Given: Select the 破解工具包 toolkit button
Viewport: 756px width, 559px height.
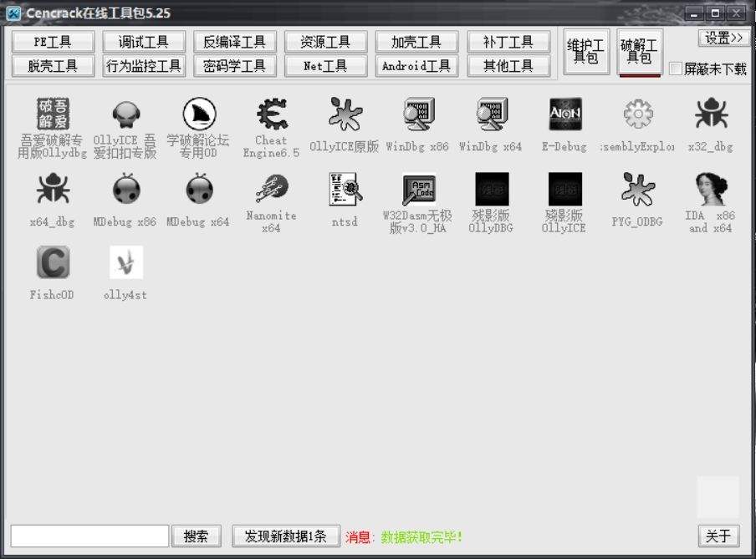Looking at the screenshot, I should coord(639,52).
